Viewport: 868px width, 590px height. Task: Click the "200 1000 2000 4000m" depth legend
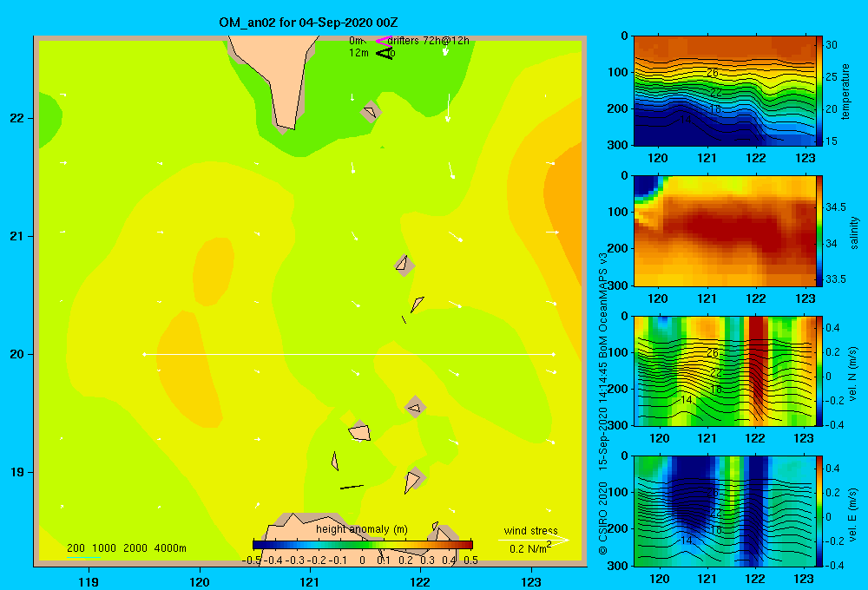[x=126, y=548]
